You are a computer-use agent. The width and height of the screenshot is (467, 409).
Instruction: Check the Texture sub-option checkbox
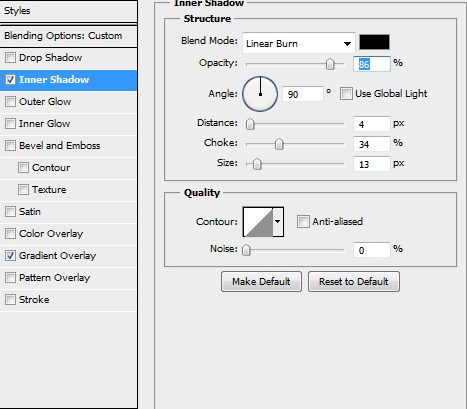click(x=23, y=190)
